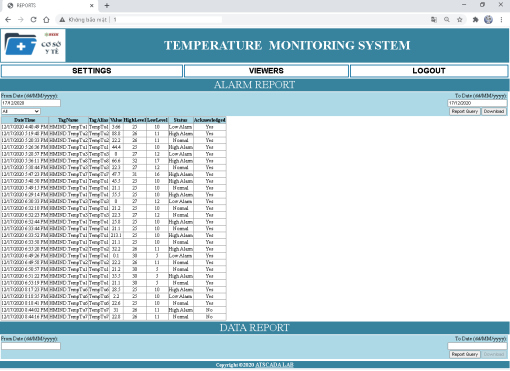Open the ATSCADA LAB footer link

(x=274, y=365)
